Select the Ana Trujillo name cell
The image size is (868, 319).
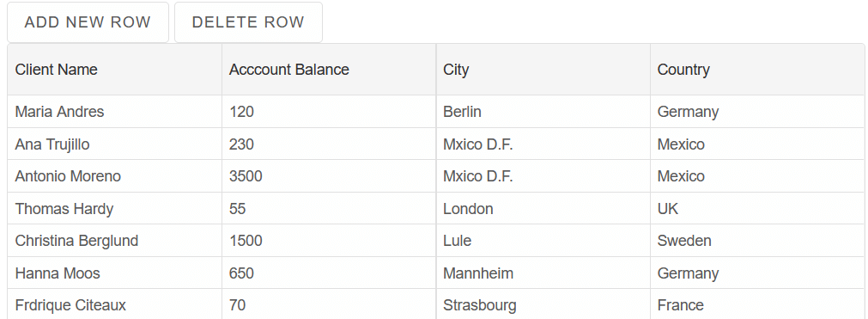(x=114, y=144)
